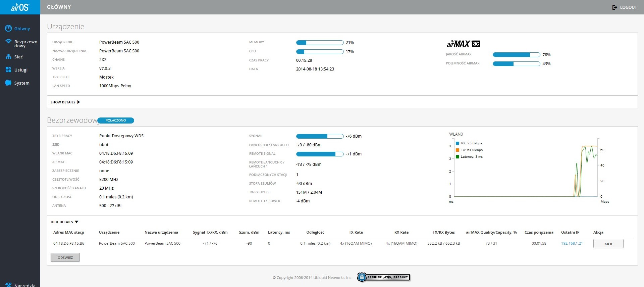Image resolution: width=644 pixels, height=287 pixels.
Task: Click firmware version v7.0.3 value
Action: [105, 68]
